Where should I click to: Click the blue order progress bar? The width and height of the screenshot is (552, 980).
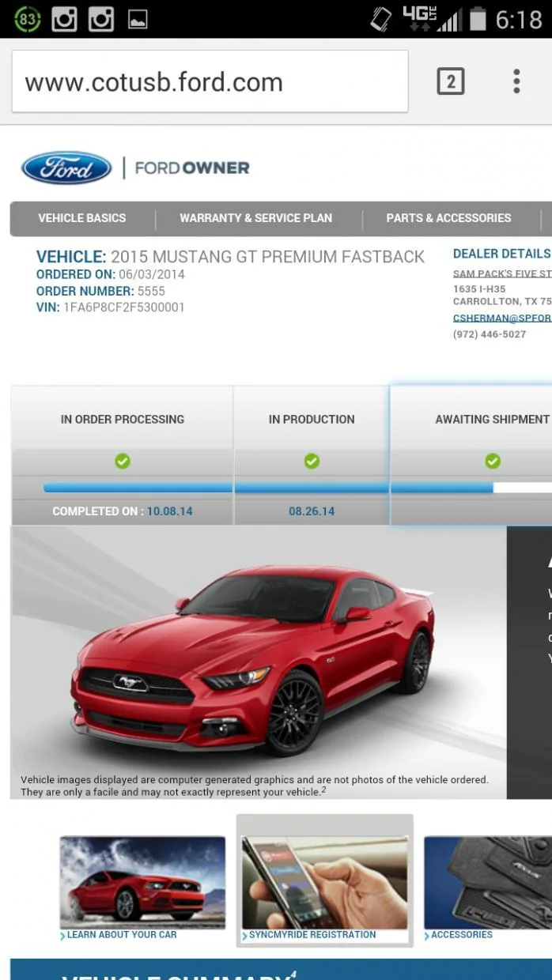click(x=268, y=488)
